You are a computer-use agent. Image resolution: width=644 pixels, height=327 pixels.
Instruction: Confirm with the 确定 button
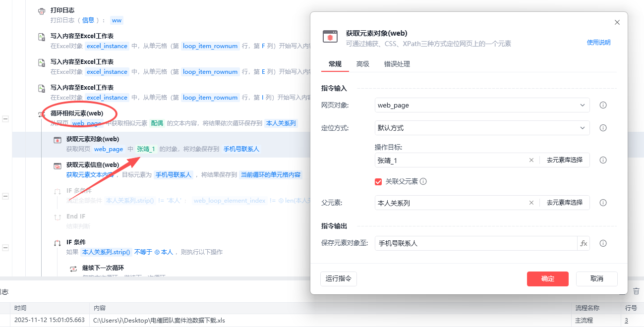coord(548,278)
